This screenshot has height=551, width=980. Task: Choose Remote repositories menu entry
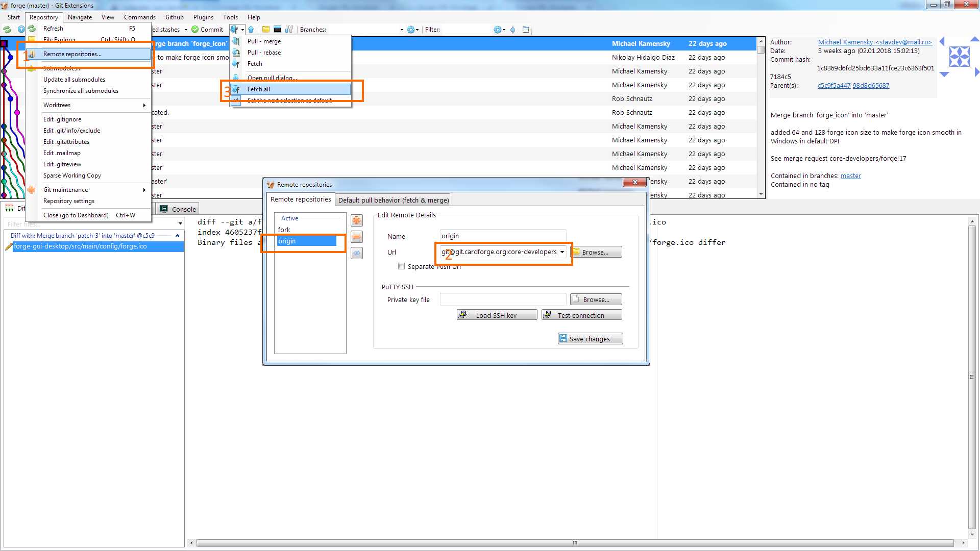click(72, 54)
